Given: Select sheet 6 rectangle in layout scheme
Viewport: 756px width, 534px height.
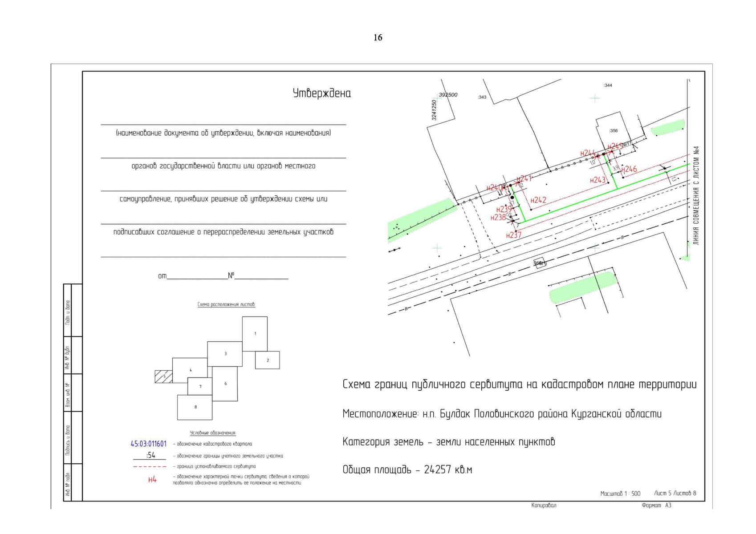Looking at the screenshot, I should pyautogui.click(x=225, y=384).
